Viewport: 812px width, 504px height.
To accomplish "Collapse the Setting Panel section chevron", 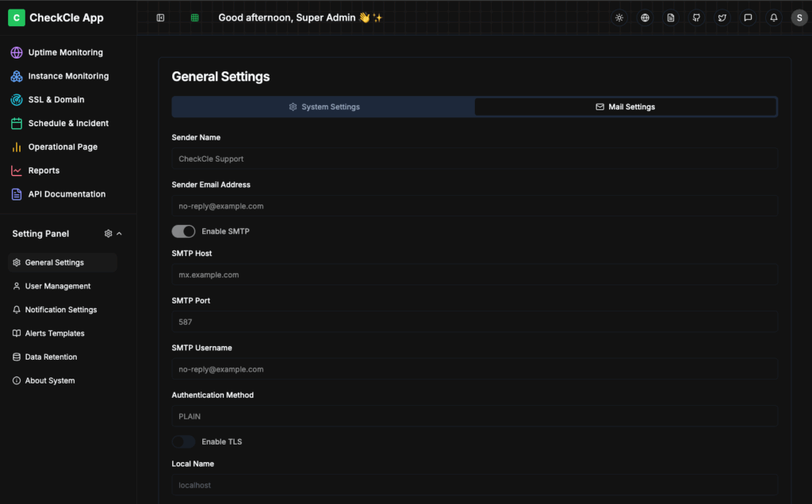I will coord(120,234).
